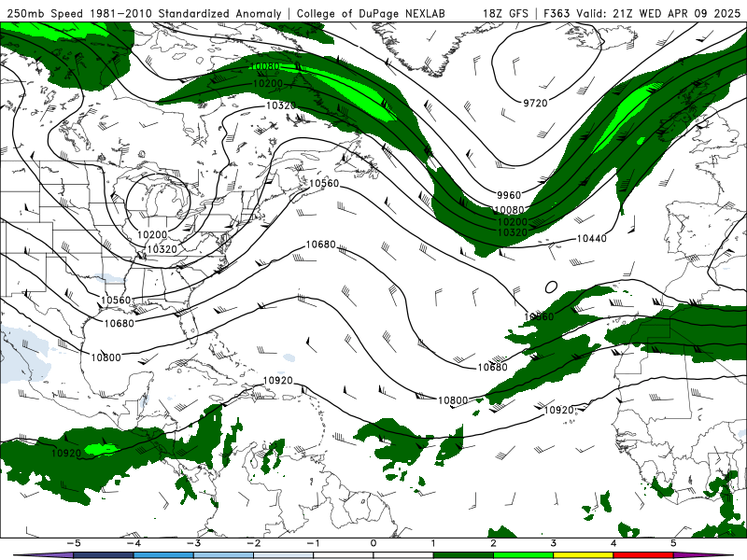
Task: Click the '3' tick label on the colorbar
Action: pos(553,543)
